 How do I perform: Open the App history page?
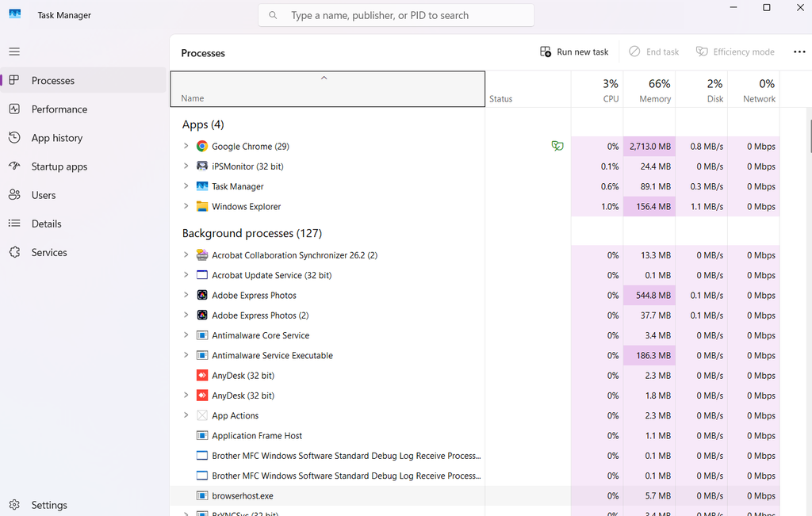[x=83, y=138]
